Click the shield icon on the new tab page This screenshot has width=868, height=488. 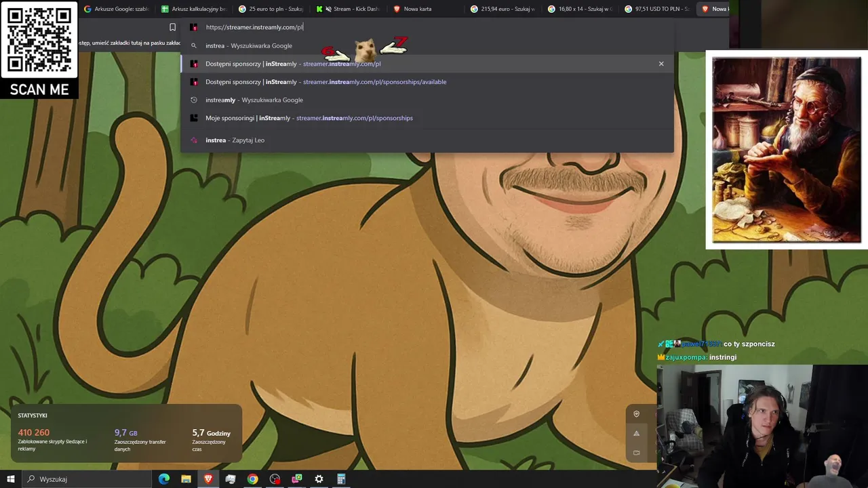(x=636, y=414)
